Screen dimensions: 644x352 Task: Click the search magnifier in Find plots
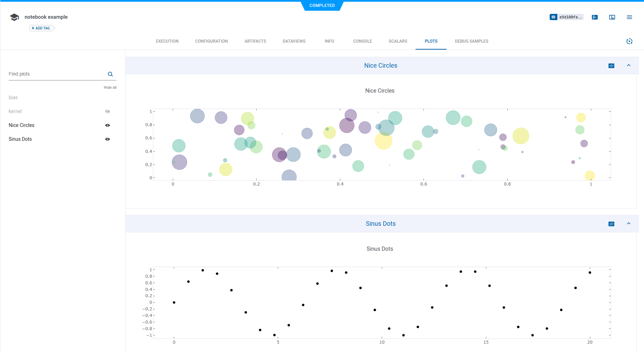coord(110,74)
